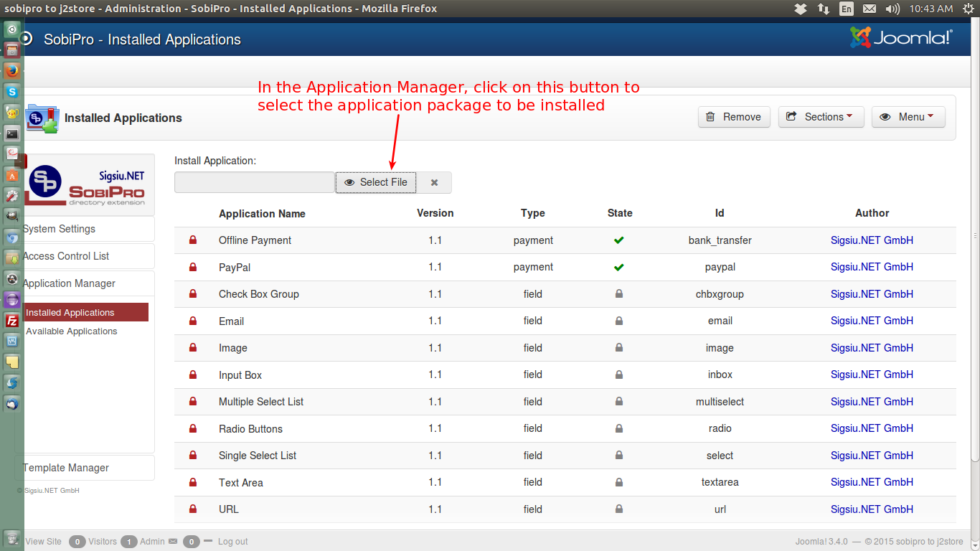
Task: Click the mail indicator in top panel
Action: click(870, 9)
